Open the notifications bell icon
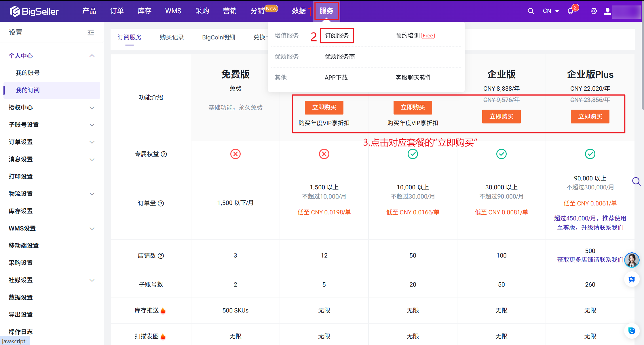644x345 pixels. (570, 11)
